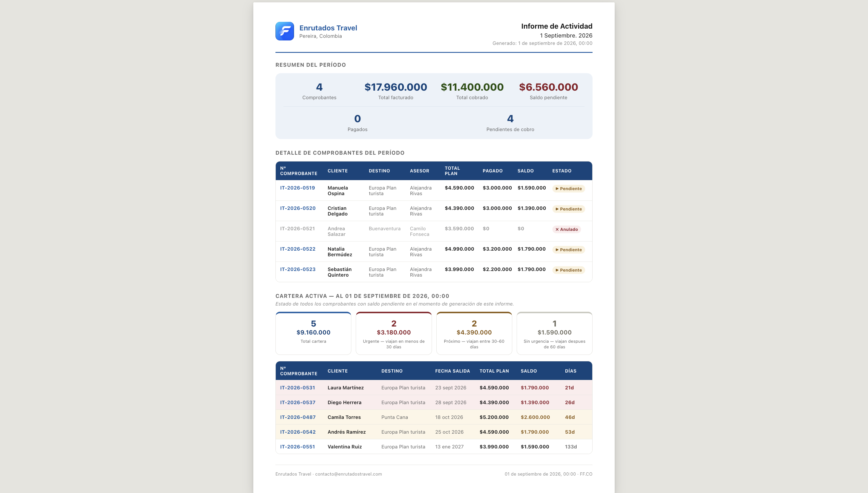Image resolution: width=868 pixels, height=493 pixels.
Task: Click client name Manuela Ospina
Action: pos(337,191)
